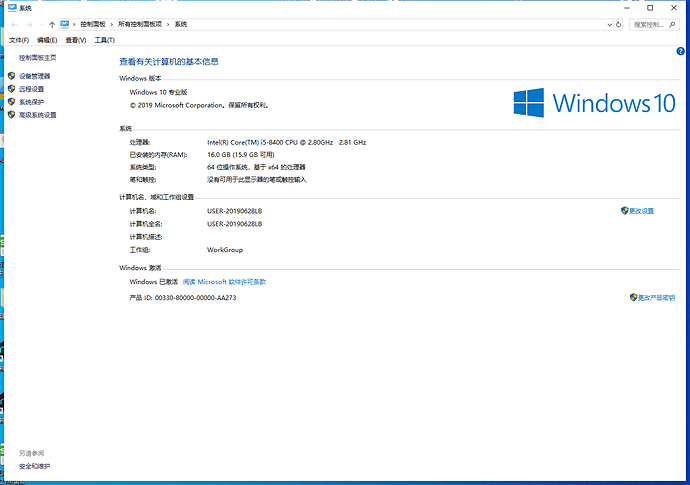Click 系统 breadcrumb in address bar
The image size is (690, 485).
[x=181, y=24]
